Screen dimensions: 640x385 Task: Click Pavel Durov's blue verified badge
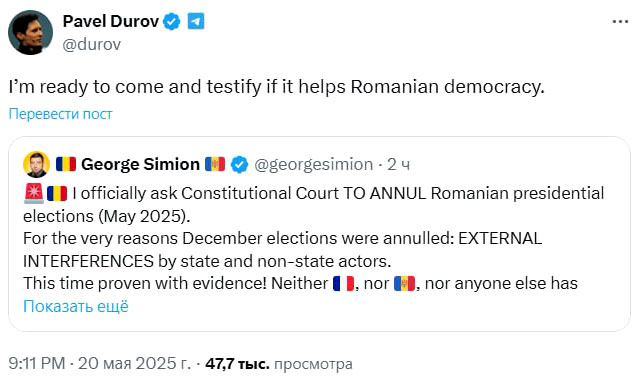tap(172, 22)
